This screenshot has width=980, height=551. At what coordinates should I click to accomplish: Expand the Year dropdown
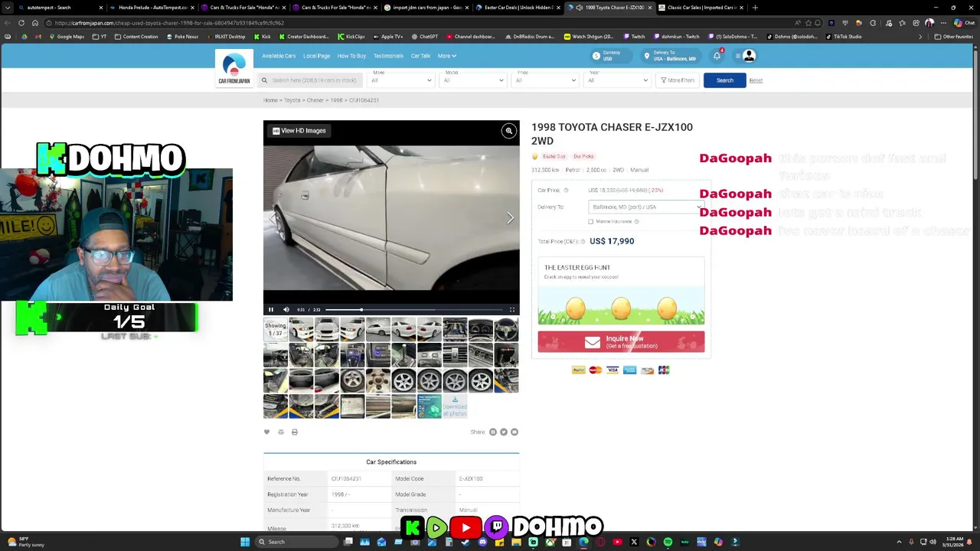pos(617,80)
